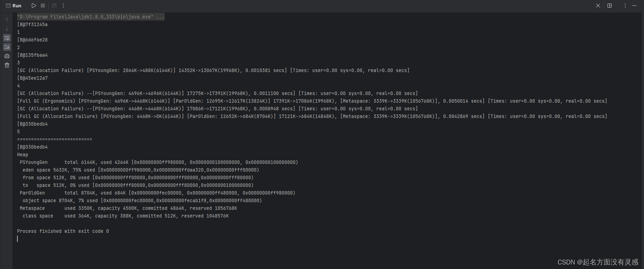Toggle the Scroll to End button
This screenshot has width=644, height=269.
point(7,47)
